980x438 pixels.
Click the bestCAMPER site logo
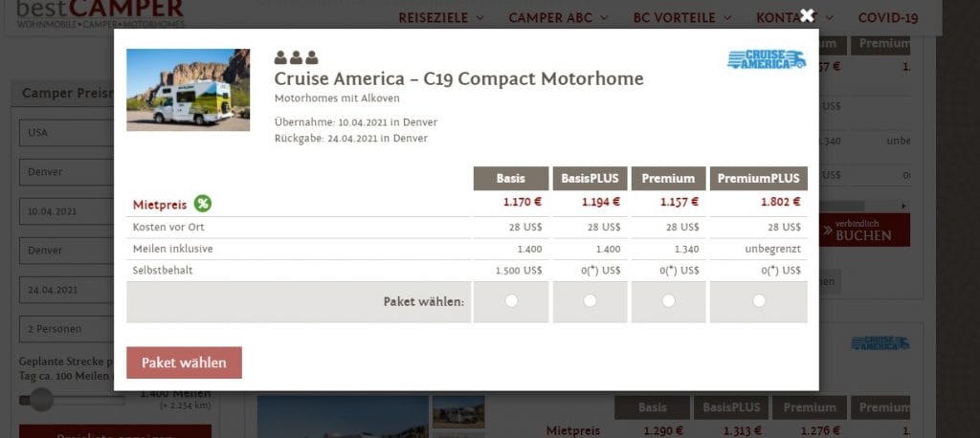pyautogui.click(x=100, y=13)
